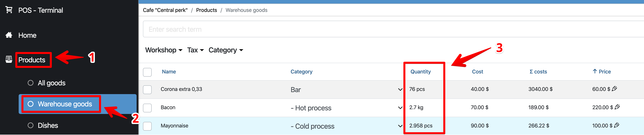Edit price pencil icon for Mayonnaise
The width and height of the screenshot is (644, 135).
click(x=616, y=125)
